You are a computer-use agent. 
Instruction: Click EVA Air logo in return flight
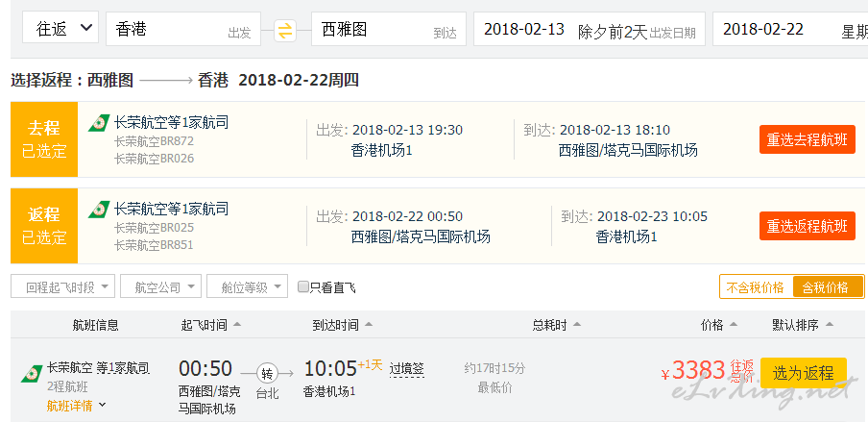[99, 210]
